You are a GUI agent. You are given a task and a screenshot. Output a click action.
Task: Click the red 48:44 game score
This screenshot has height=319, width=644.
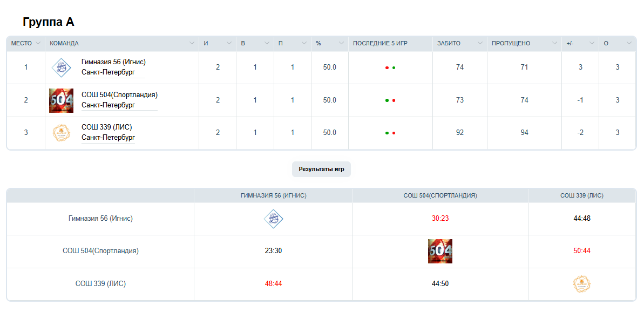click(273, 284)
